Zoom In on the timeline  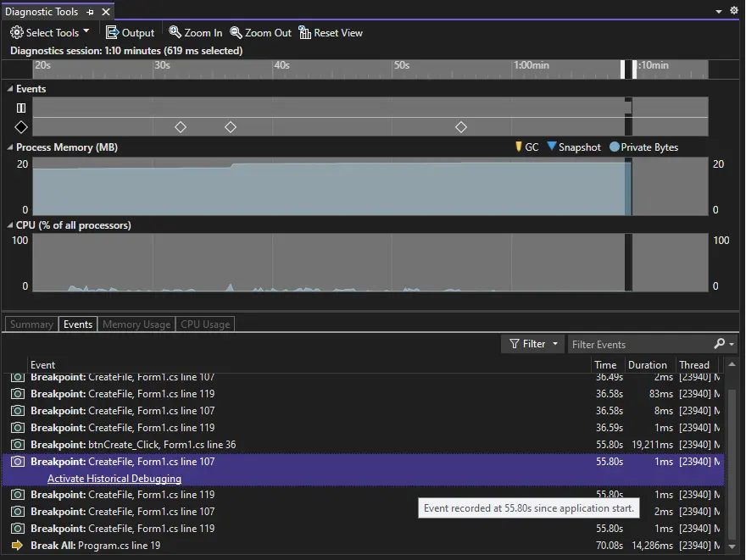pos(195,33)
